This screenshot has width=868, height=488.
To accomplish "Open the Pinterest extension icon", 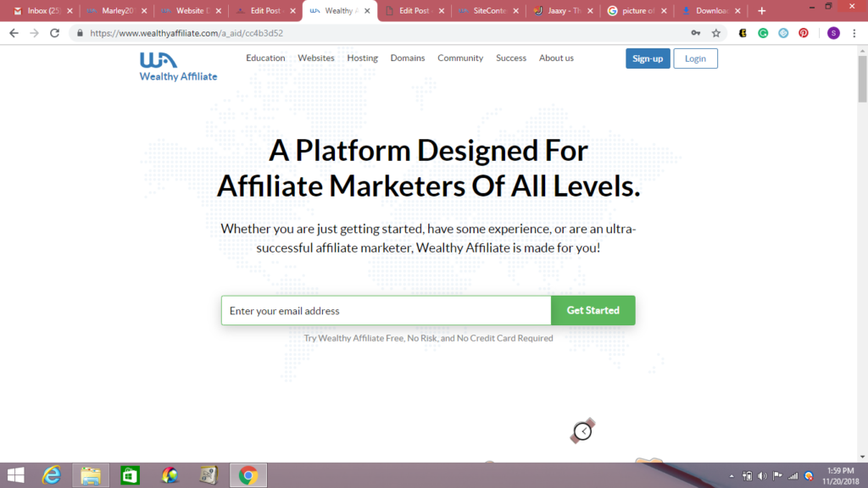I will point(804,33).
